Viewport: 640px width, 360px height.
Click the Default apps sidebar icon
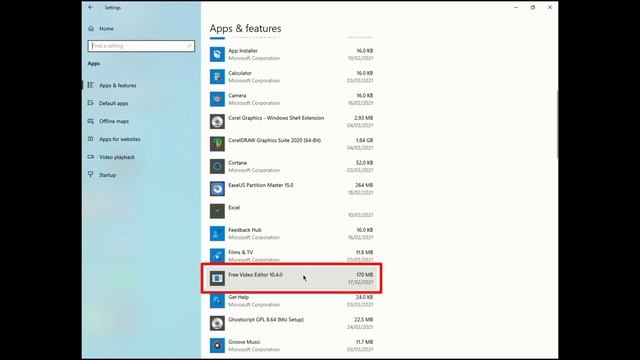pos(91,103)
